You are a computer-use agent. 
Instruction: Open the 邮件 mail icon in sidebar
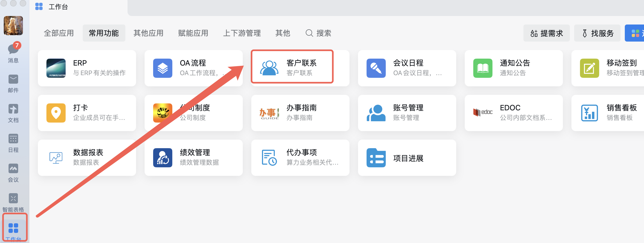[x=13, y=79]
